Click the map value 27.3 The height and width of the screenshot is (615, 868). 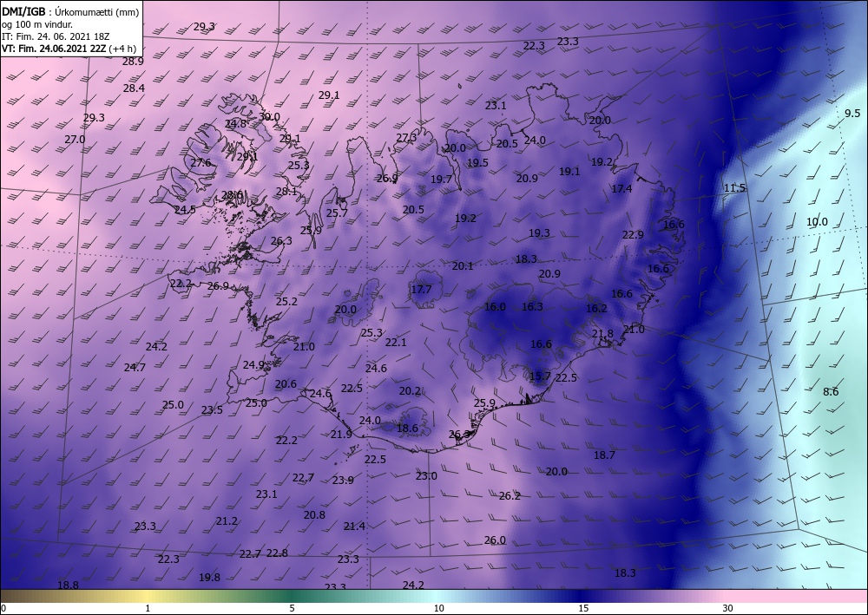click(406, 138)
